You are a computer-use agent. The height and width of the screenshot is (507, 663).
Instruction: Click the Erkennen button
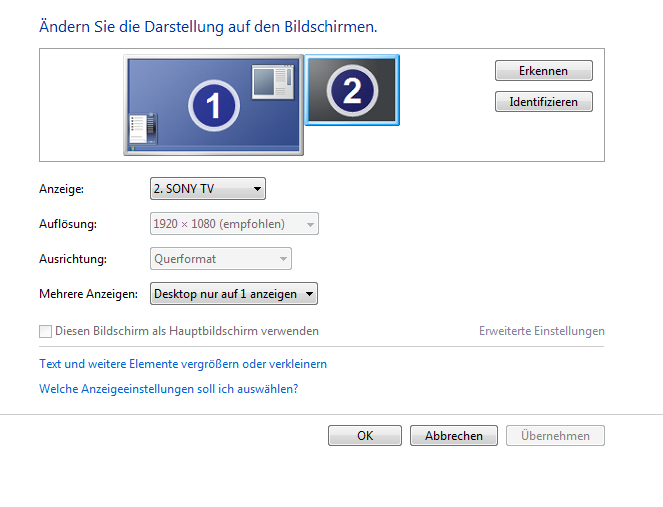544,71
